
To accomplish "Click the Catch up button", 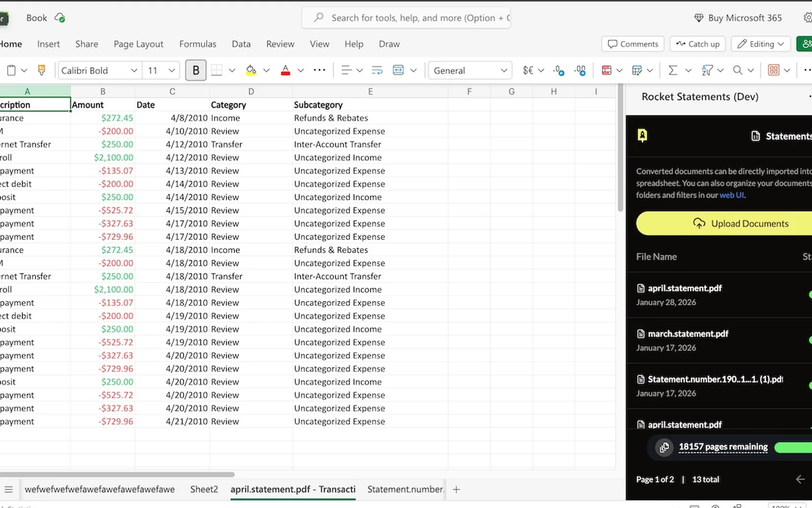I will tap(698, 44).
